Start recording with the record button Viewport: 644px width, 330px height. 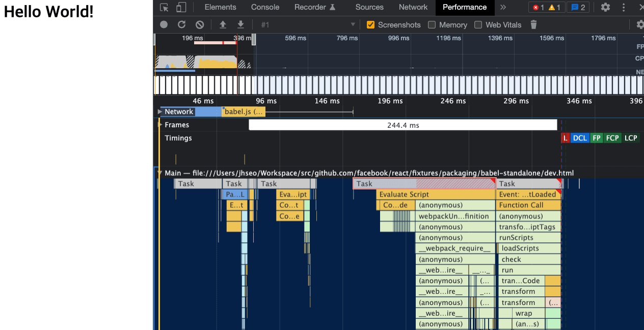click(x=164, y=24)
